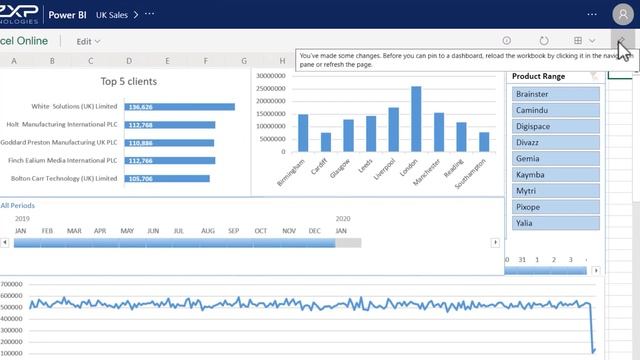Select Kaymba in Product Range slicer
This screenshot has height=360, width=640.
pos(556,175)
